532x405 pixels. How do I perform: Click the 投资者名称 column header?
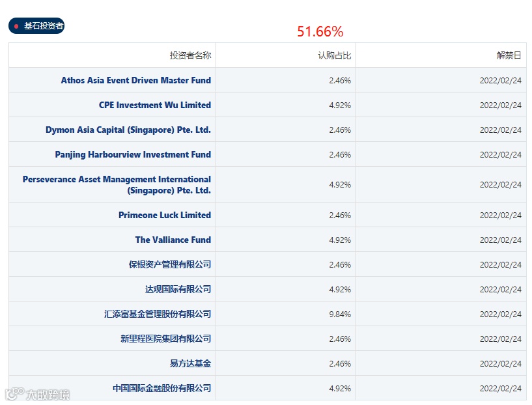190,55
